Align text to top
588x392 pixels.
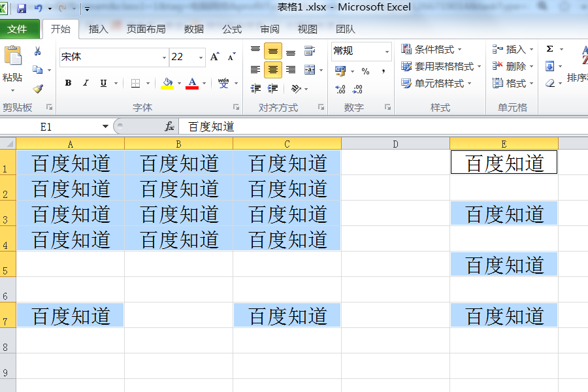click(x=255, y=51)
